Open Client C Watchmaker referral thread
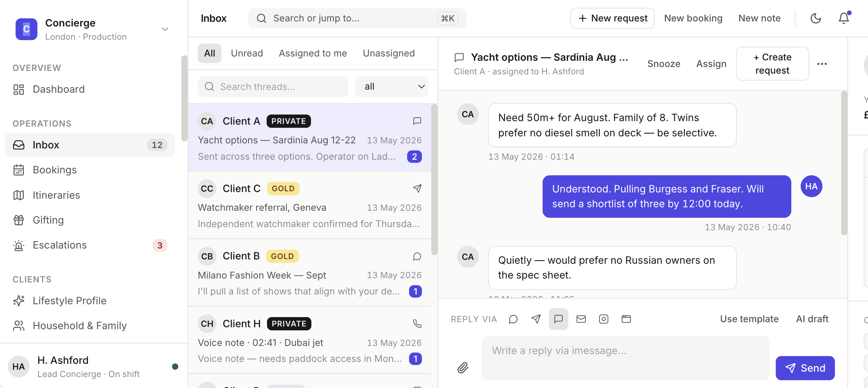 click(310, 205)
